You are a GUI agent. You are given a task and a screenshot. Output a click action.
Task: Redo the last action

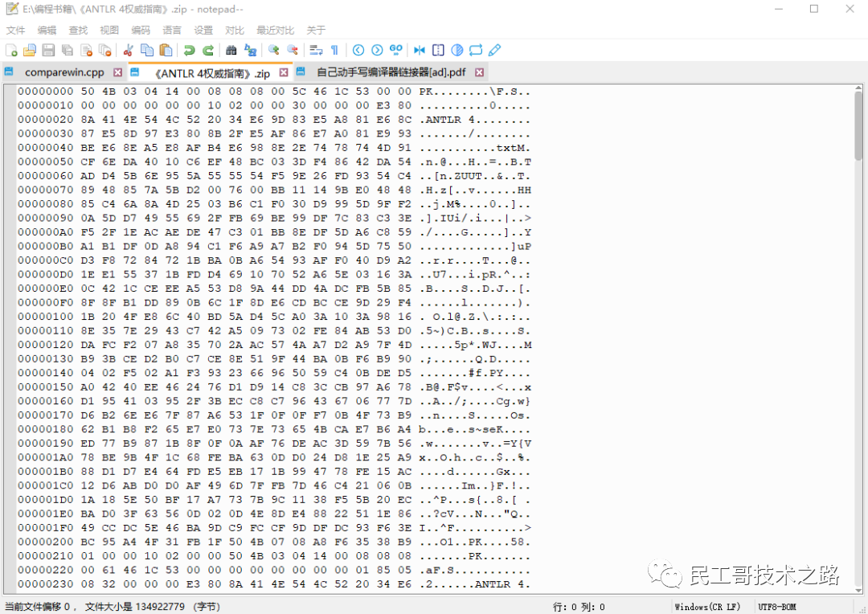[207, 50]
